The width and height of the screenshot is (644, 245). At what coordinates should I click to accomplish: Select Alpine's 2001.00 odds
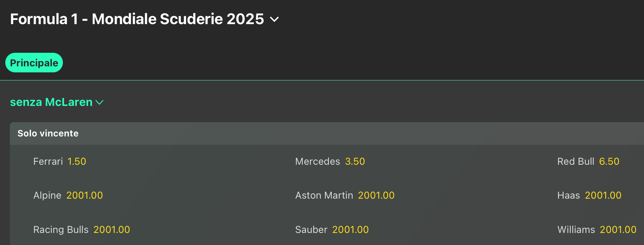(84, 196)
